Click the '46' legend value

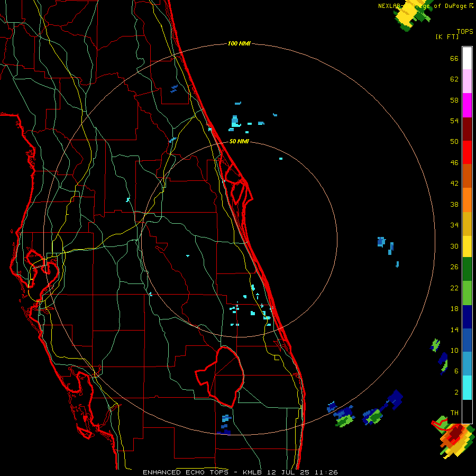pos(454,163)
